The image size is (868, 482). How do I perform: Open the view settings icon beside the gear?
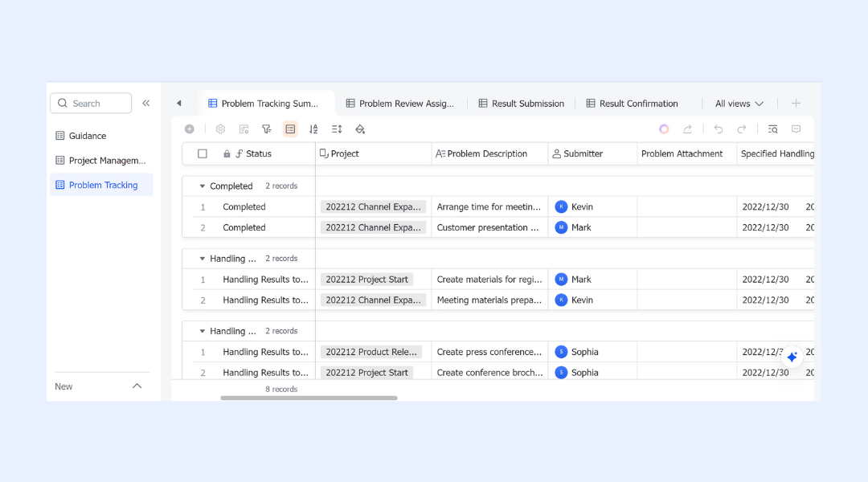(244, 129)
